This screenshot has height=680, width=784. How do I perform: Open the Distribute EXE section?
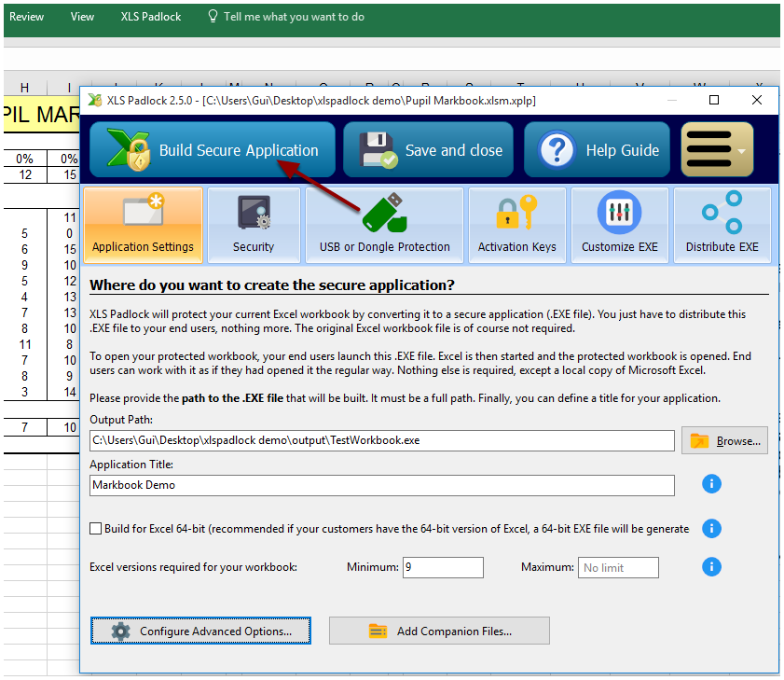[x=722, y=225]
